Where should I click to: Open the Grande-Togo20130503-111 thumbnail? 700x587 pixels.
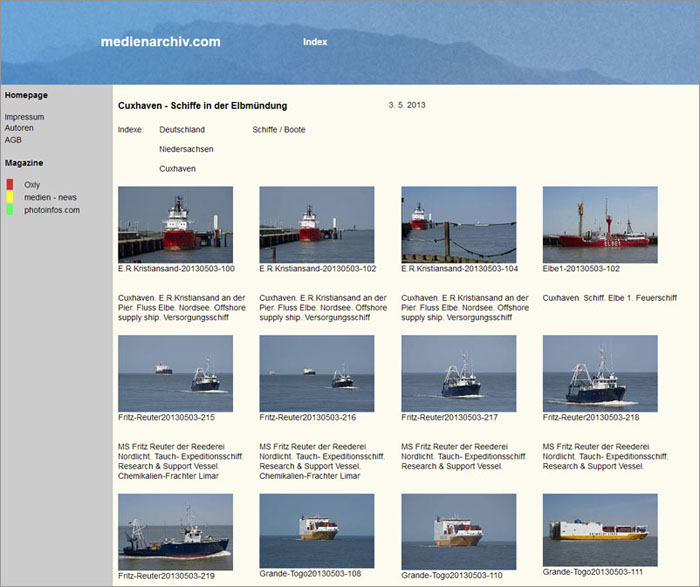click(600, 530)
